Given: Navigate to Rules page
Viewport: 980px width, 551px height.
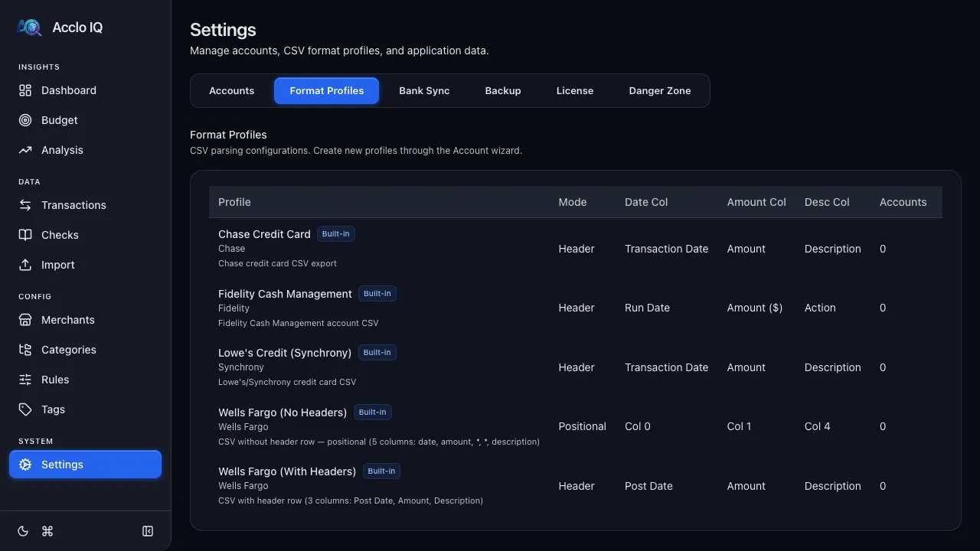Looking at the screenshot, I should coord(85,380).
